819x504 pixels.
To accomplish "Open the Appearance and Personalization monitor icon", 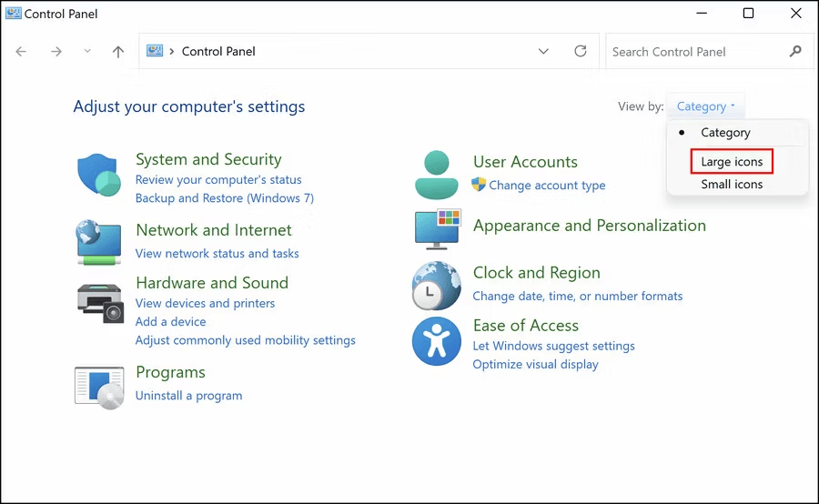I will coord(438,228).
